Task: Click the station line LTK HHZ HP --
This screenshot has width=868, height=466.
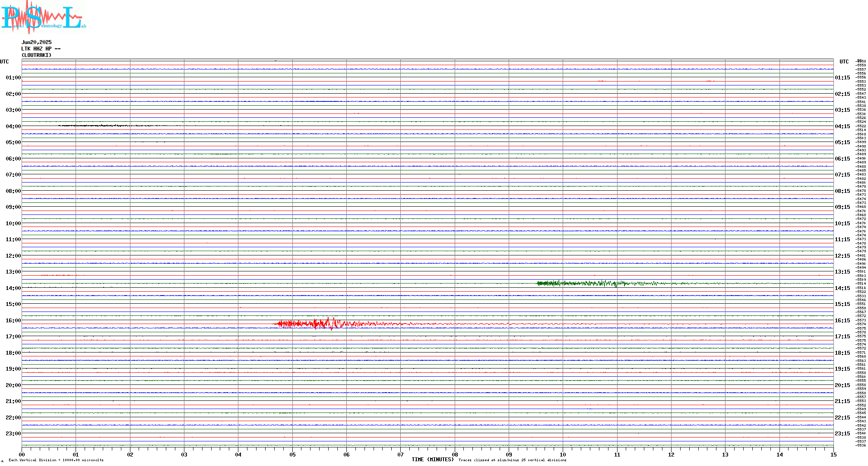Action: click(x=41, y=49)
